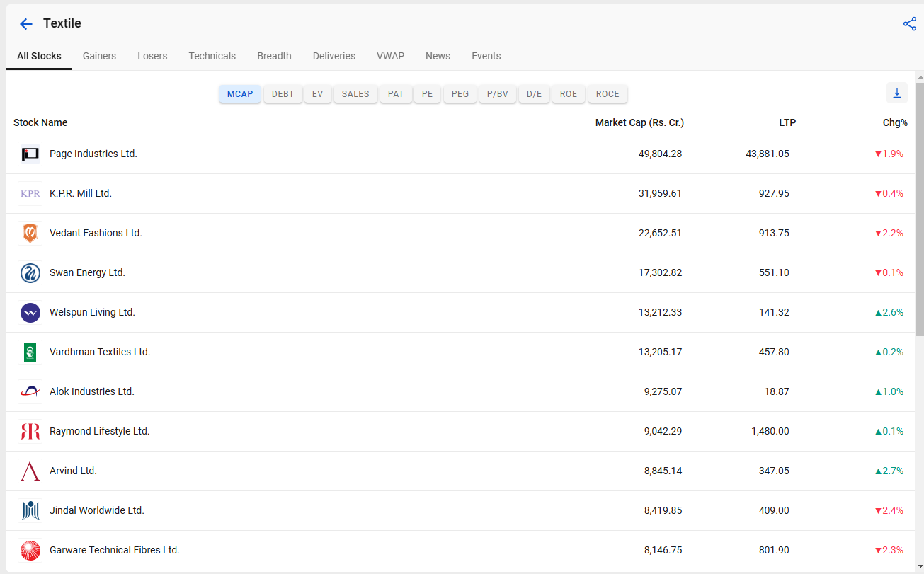Select the PEG metric chip

point(460,94)
